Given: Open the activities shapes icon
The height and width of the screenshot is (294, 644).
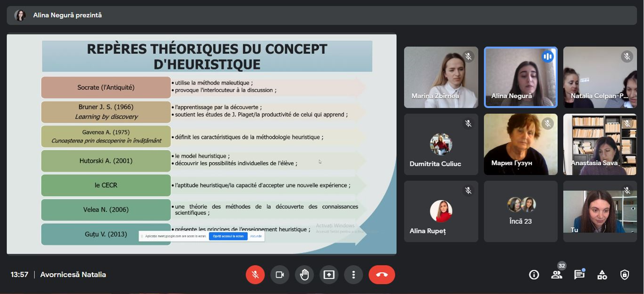Looking at the screenshot, I should 602,275.
